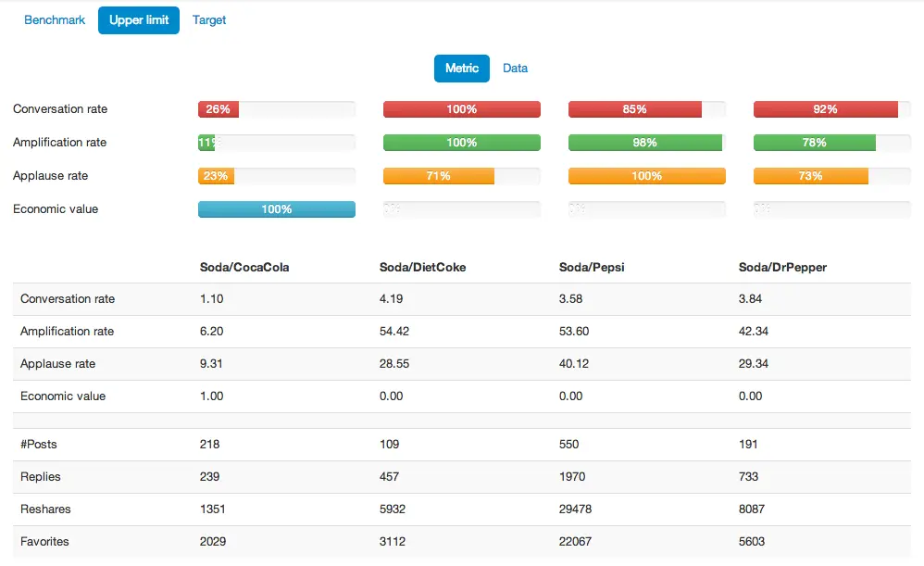924x566 pixels.
Task: Click the Favorites row label in table
Action: point(44,541)
